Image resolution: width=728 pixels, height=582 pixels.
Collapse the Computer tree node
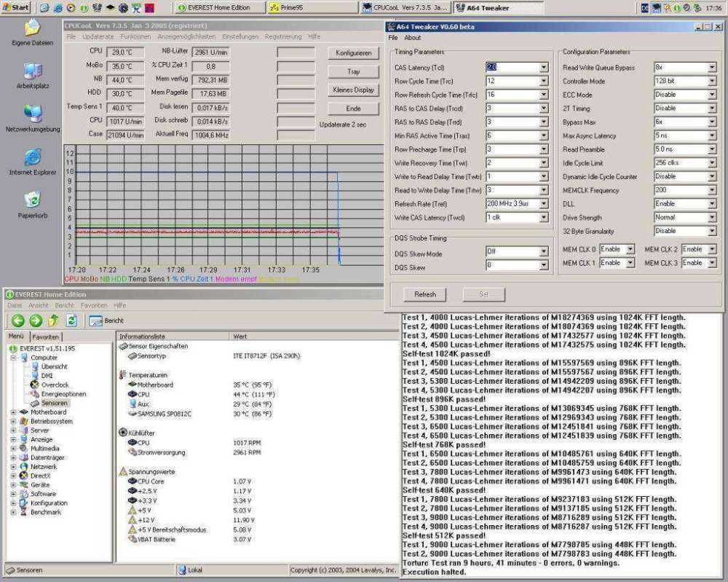click(13, 358)
